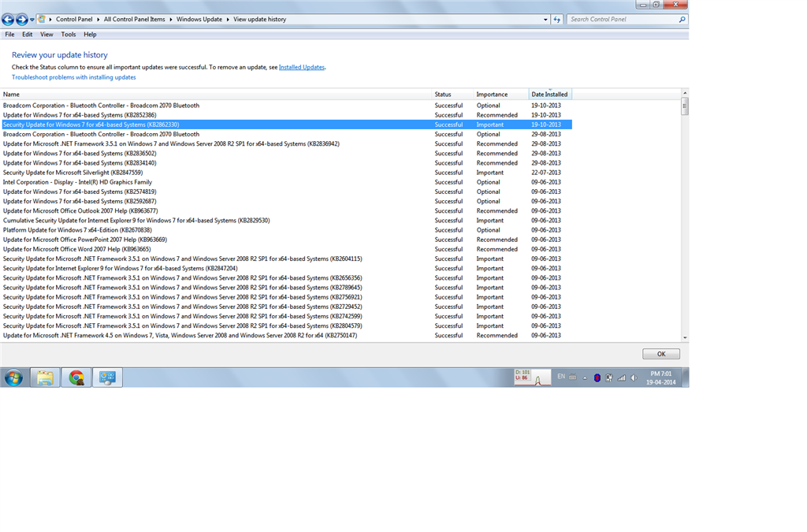Expand the arrow after Windows Update breadcrumb
The width and height of the screenshot is (807, 532).
(x=228, y=20)
